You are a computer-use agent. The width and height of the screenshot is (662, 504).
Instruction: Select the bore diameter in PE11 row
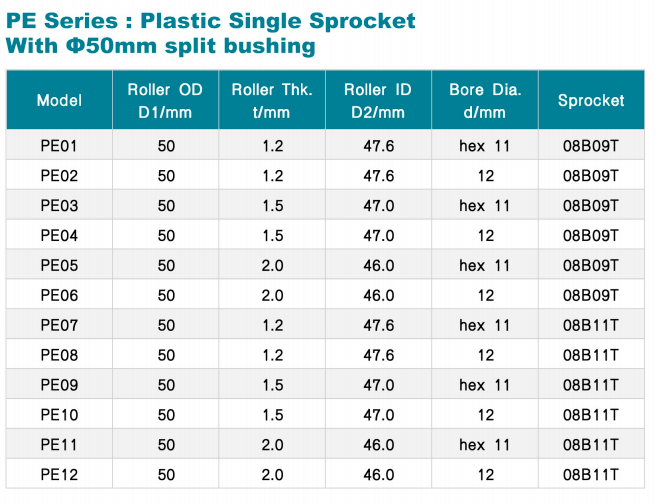[485, 445]
